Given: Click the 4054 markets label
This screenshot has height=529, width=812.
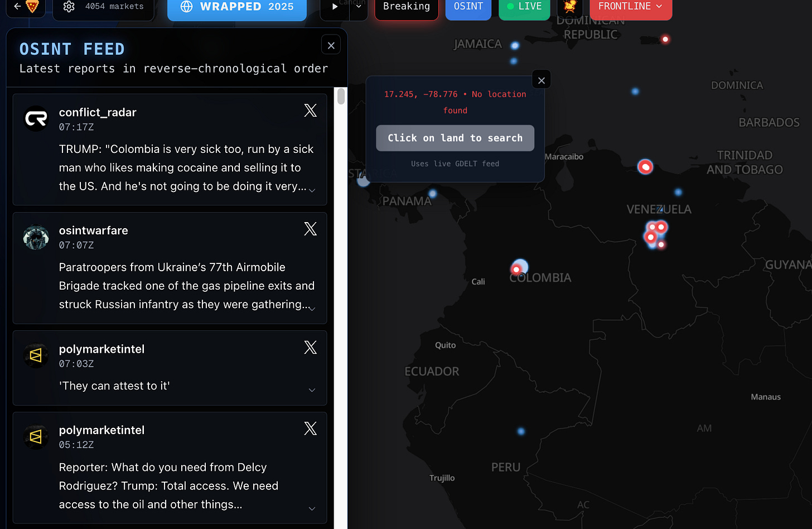Looking at the screenshot, I should [114, 7].
